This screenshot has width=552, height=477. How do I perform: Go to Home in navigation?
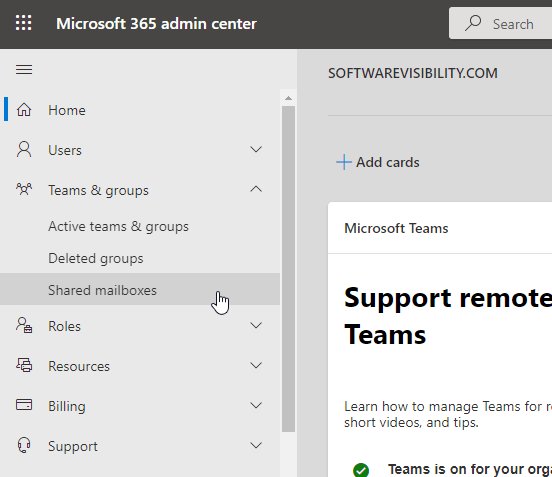(67, 110)
